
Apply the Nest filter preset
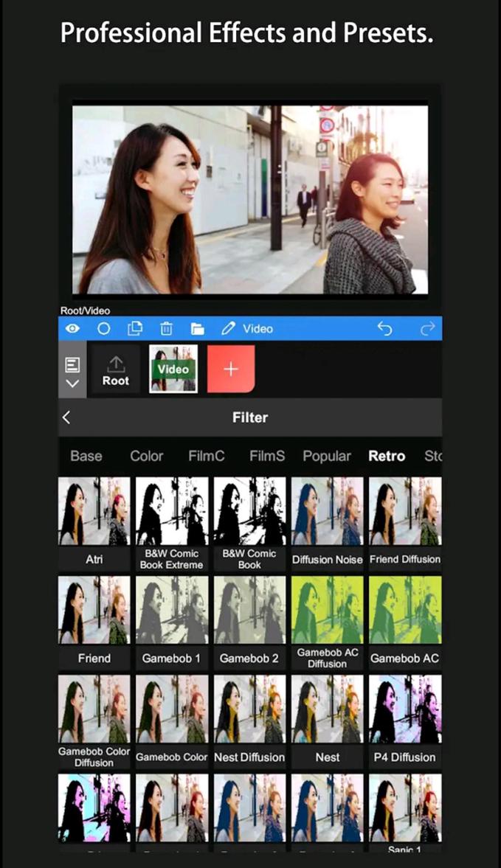click(327, 721)
